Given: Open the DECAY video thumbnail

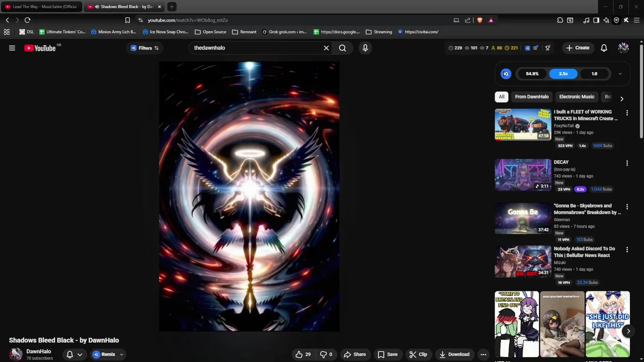Looking at the screenshot, I should click(x=523, y=175).
